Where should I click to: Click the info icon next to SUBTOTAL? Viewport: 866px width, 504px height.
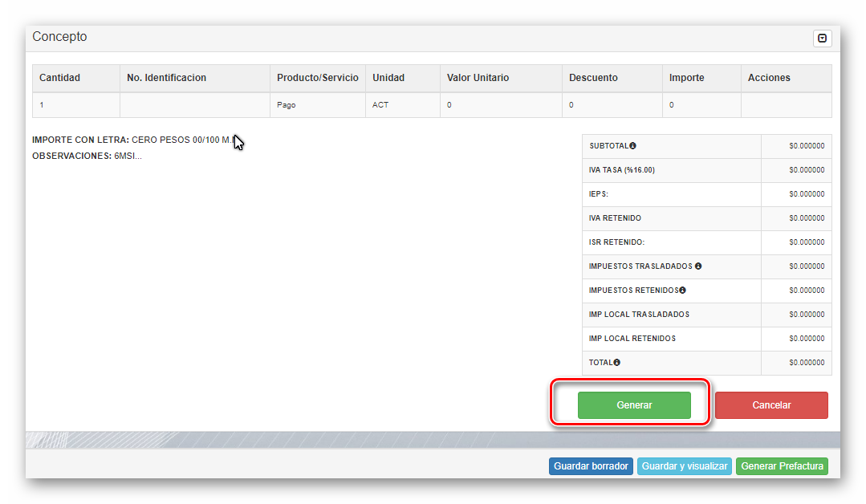pyautogui.click(x=633, y=146)
